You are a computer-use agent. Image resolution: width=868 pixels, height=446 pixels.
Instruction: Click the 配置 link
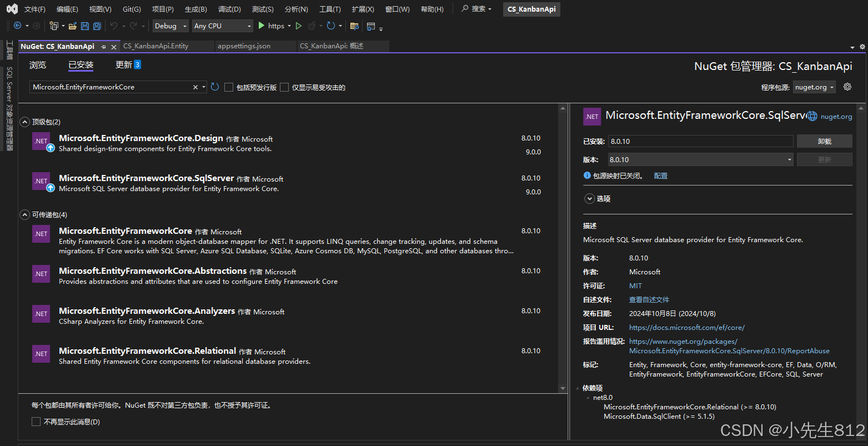[661, 176]
